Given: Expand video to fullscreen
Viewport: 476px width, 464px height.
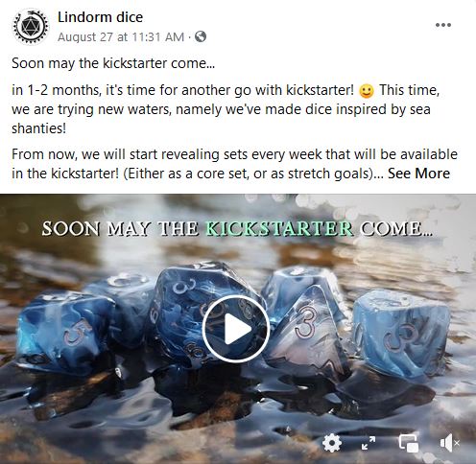Looking at the screenshot, I should [x=369, y=443].
